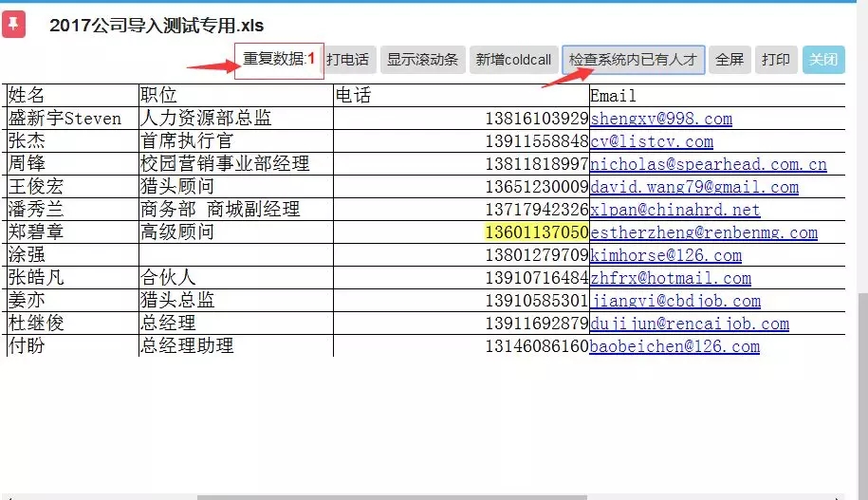Open email link david.wang79@gmail.com
Viewport: 868px width, 500px height.
click(x=694, y=187)
